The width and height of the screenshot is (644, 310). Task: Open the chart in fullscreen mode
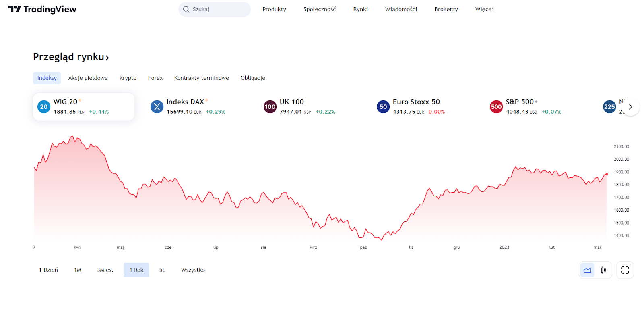625,270
